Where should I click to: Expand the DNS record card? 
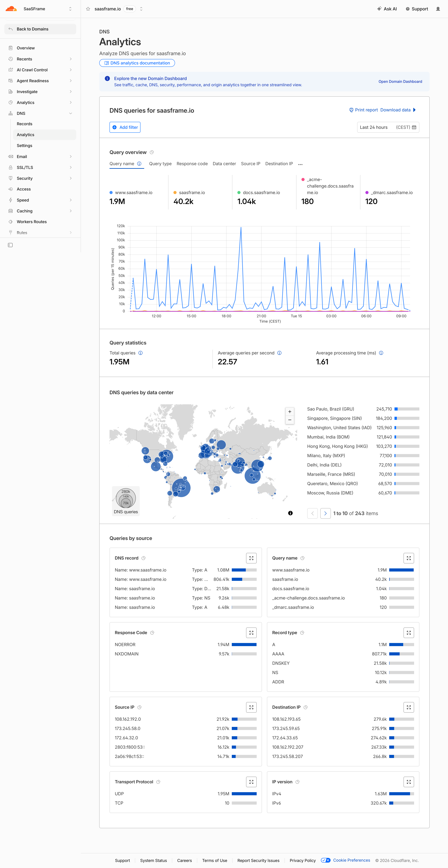[x=251, y=558]
